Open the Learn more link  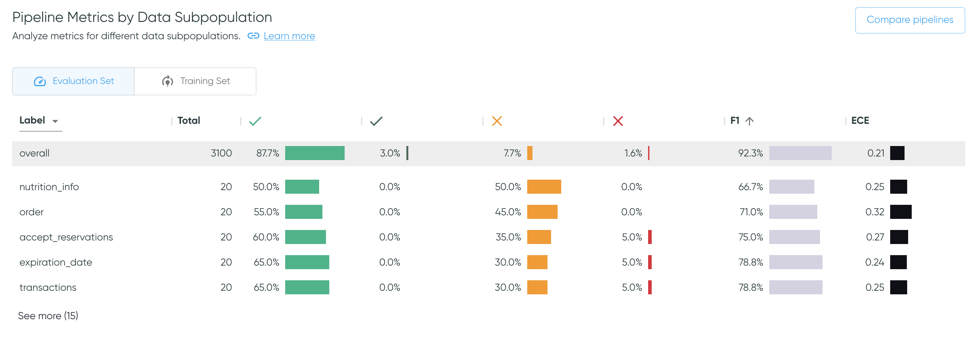(289, 36)
